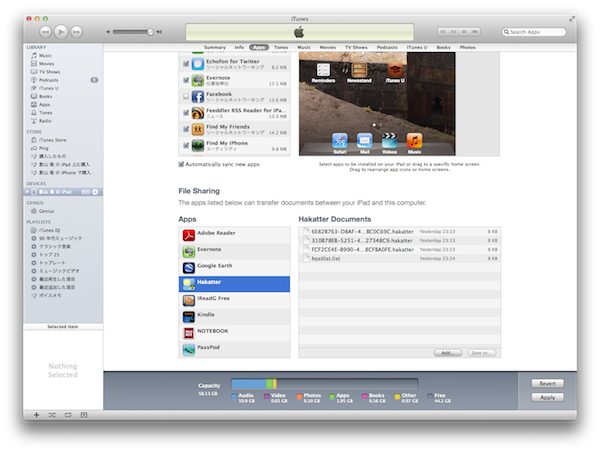Switch to the Photos tab

tap(467, 47)
